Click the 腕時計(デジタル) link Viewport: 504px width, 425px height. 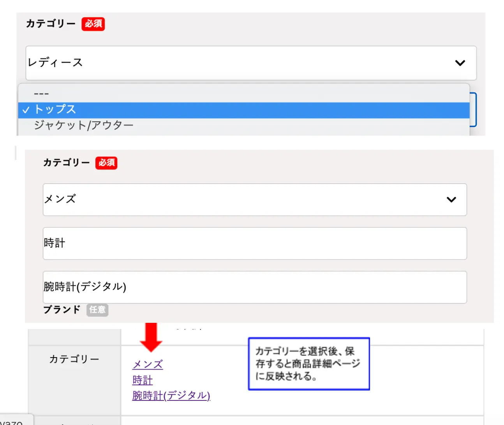coord(171,396)
